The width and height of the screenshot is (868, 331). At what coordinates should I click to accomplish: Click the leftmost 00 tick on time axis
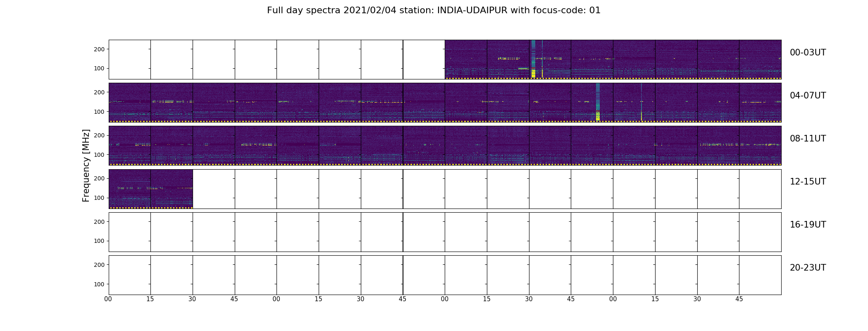[x=108, y=299]
